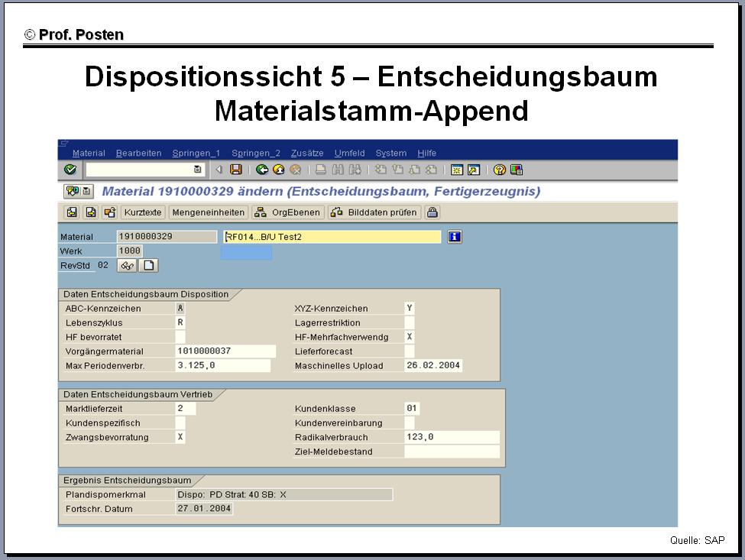Open help via the question mark icon
The image size is (745, 560).
pos(500,170)
